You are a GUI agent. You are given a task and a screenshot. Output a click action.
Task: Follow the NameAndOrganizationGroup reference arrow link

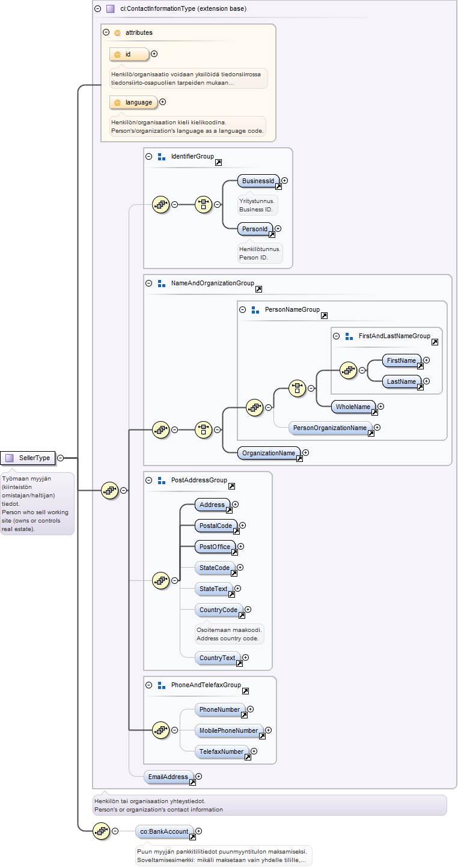[258, 289]
